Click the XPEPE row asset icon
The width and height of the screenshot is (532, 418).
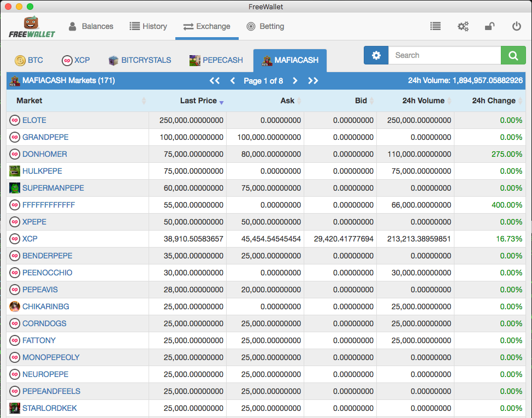tap(15, 222)
